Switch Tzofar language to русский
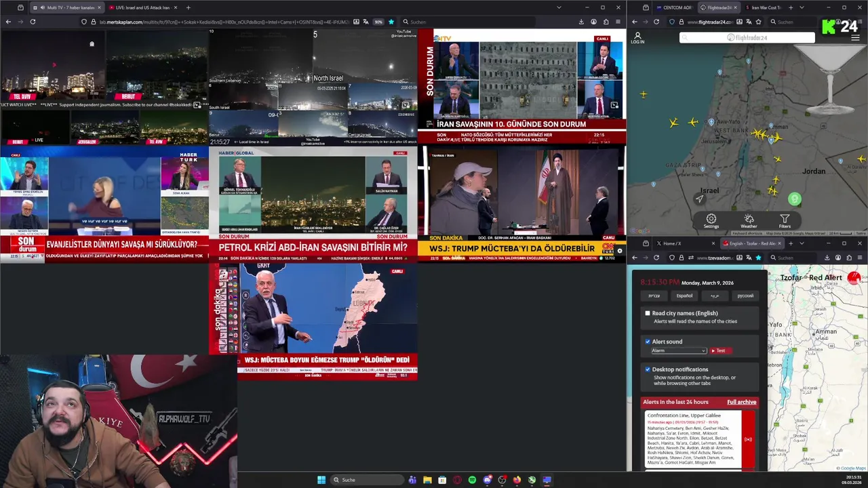This screenshot has height=488, width=868. [x=745, y=296]
